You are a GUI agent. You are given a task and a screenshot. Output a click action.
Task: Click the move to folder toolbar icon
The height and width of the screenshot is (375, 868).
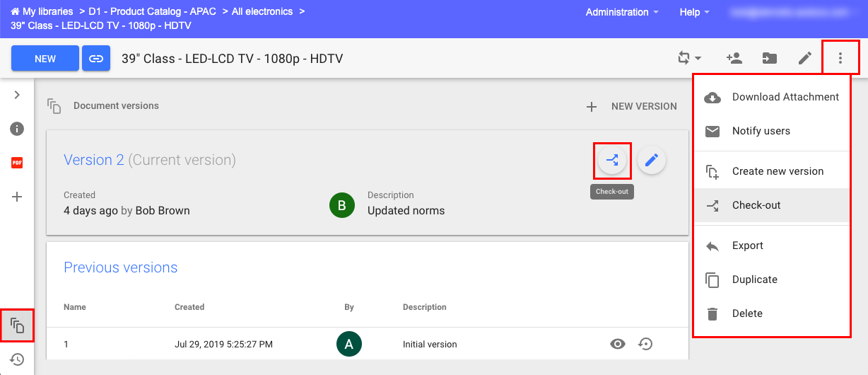coord(769,58)
